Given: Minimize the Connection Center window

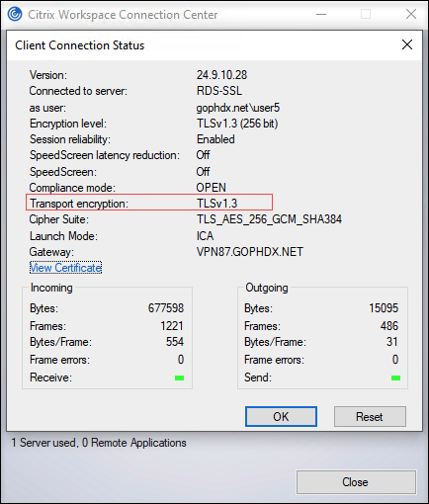Looking at the screenshot, I should [321, 14].
